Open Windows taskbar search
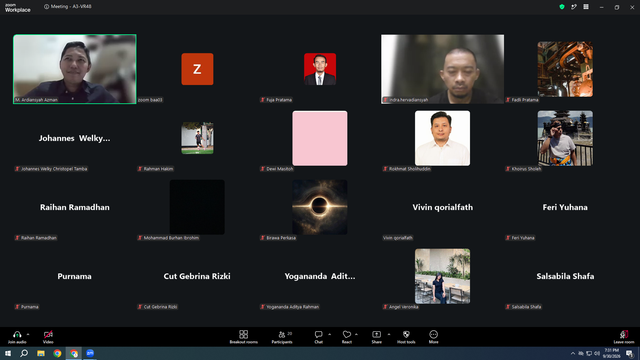 (x=24, y=353)
